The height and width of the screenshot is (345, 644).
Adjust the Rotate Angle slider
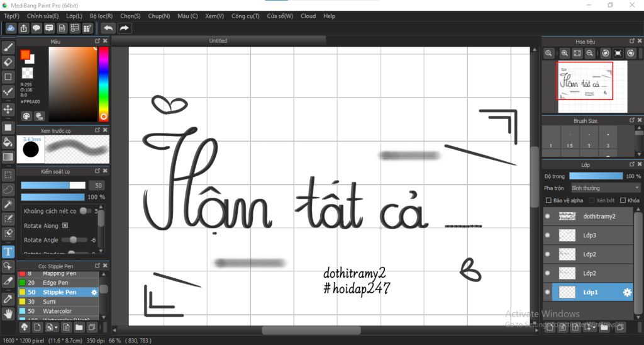tap(74, 240)
